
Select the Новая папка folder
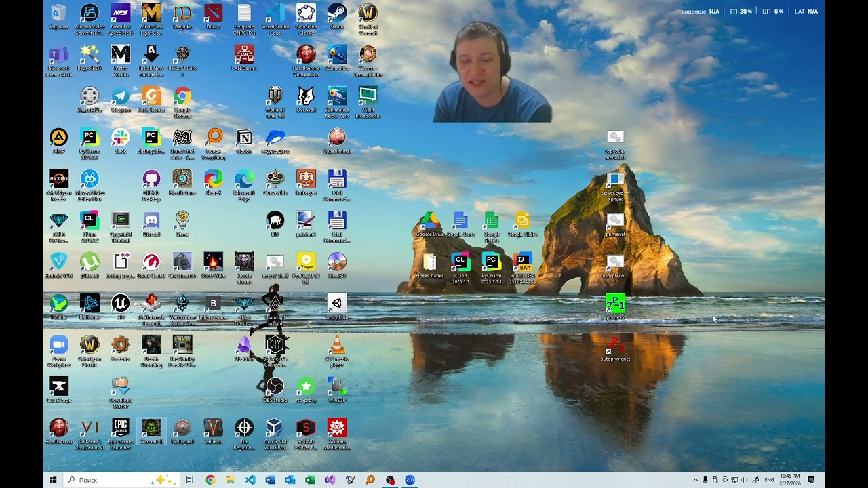click(429, 265)
